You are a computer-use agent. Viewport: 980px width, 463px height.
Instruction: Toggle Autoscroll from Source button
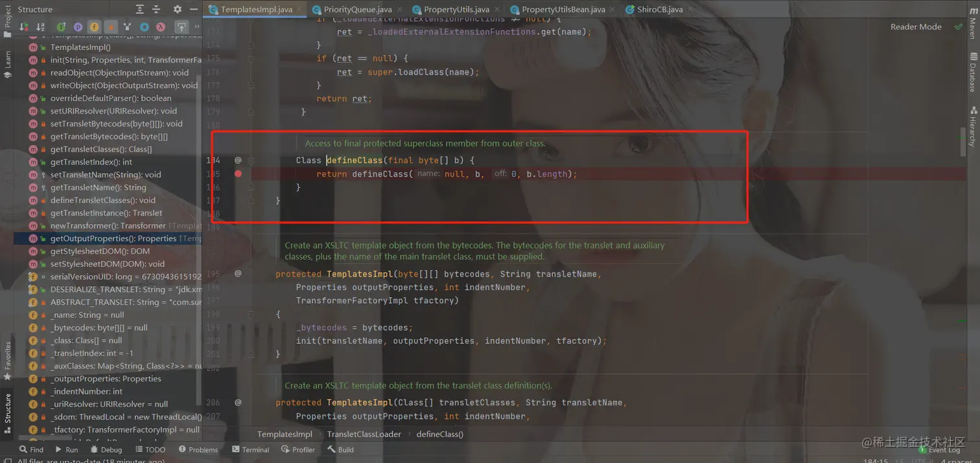(x=181, y=27)
